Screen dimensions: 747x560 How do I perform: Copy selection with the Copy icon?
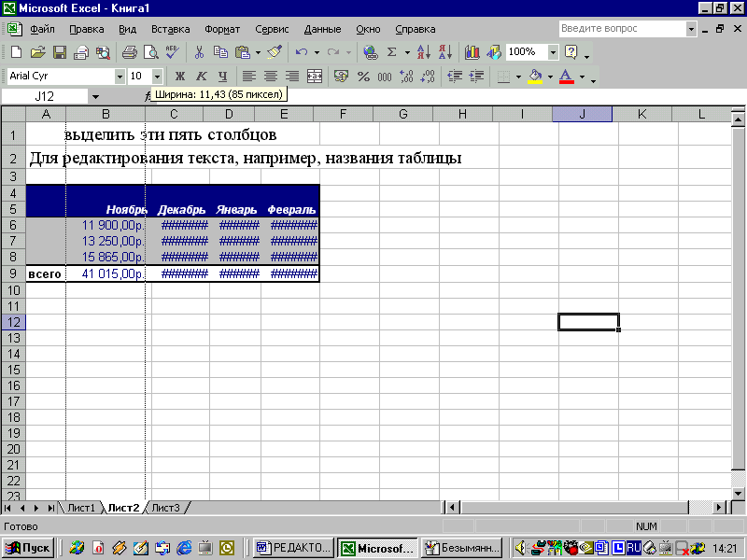(x=220, y=52)
